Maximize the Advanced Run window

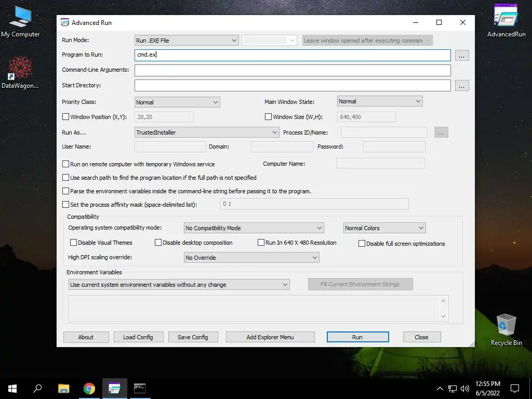pos(439,22)
